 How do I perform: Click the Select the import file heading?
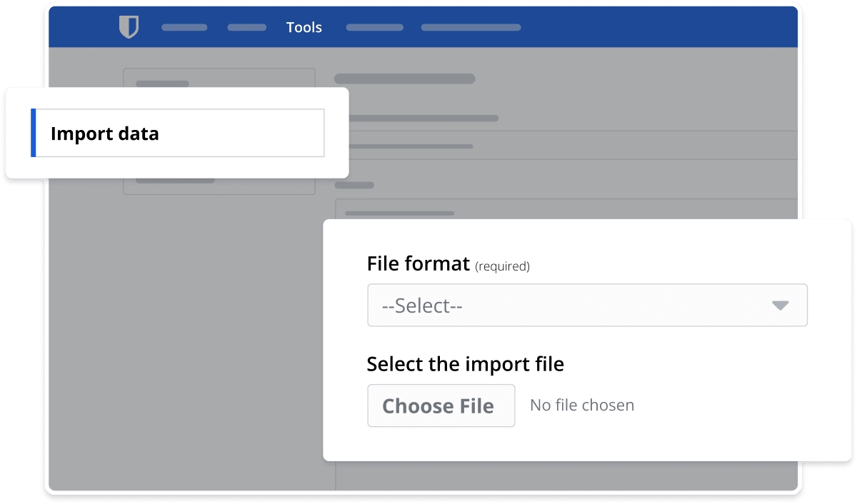465,364
